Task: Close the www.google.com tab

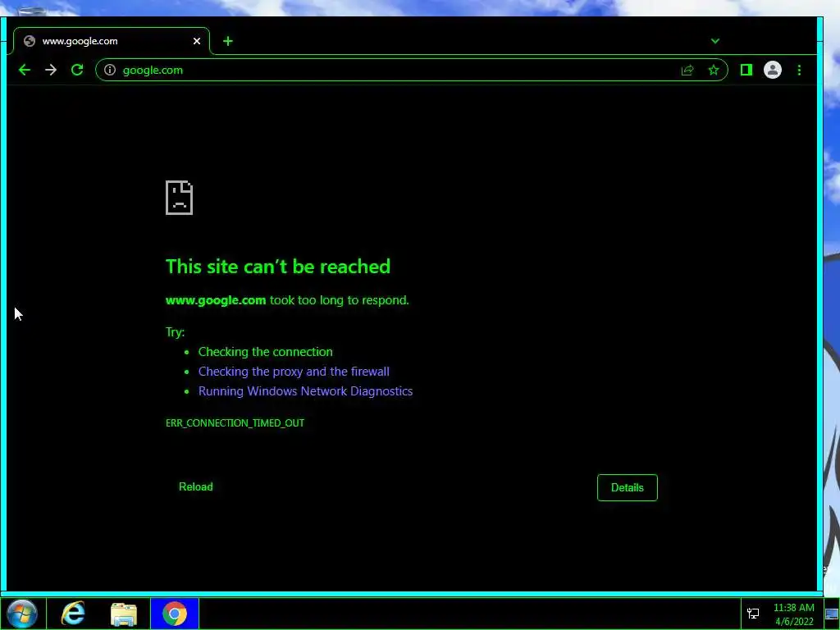Action: tap(197, 41)
